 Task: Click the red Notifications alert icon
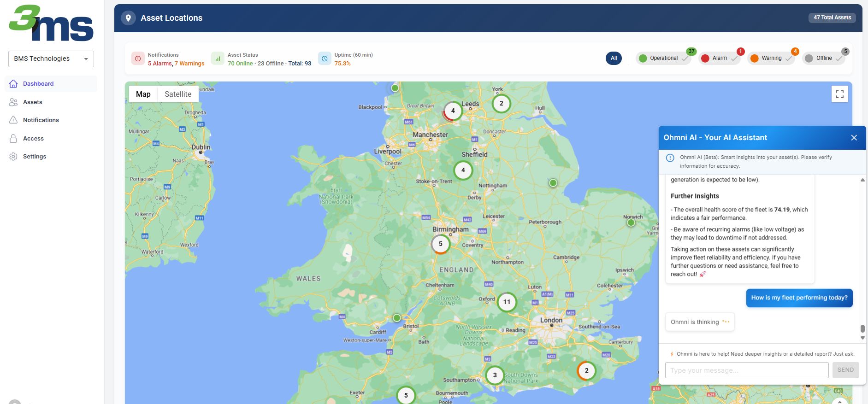point(138,59)
